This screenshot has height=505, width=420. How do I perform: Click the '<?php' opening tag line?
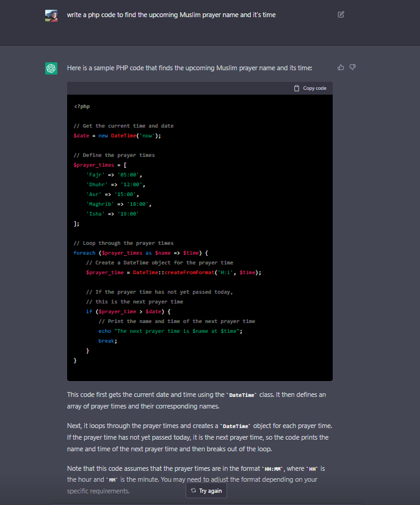(82, 106)
